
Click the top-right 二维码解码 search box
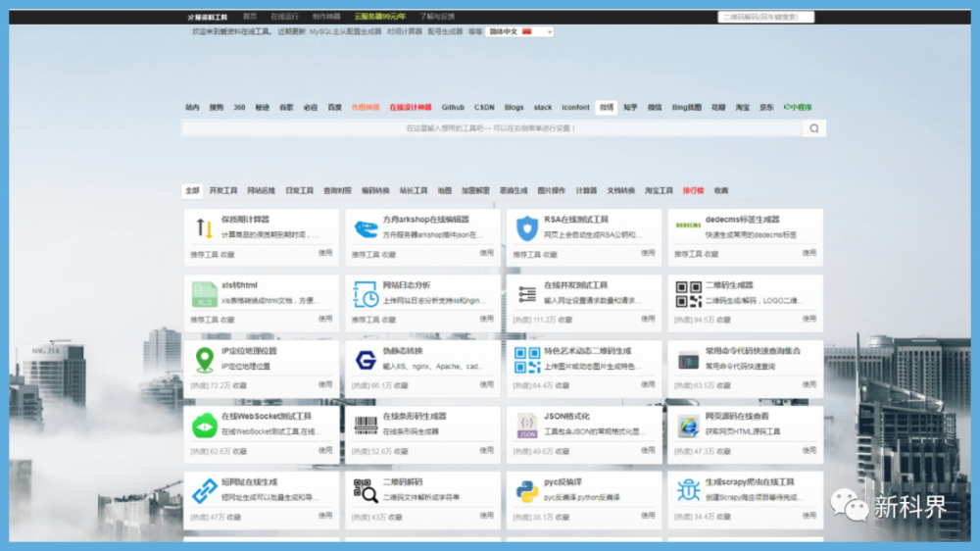click(765, 17)
